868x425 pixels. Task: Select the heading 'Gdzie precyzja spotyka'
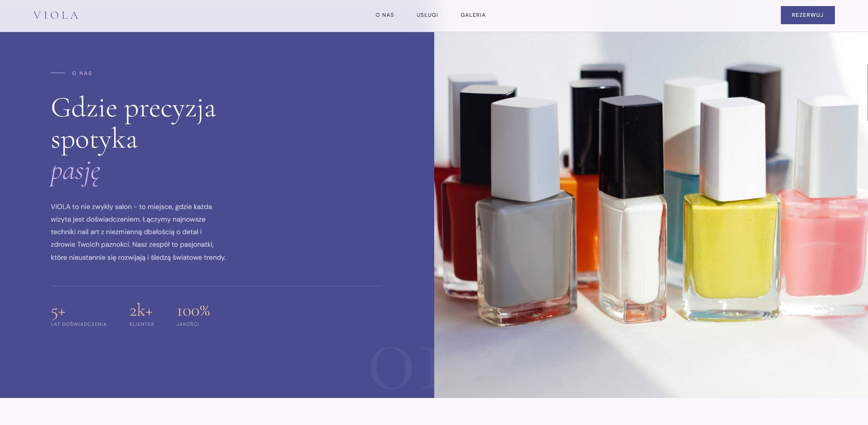tap(134, 123)
